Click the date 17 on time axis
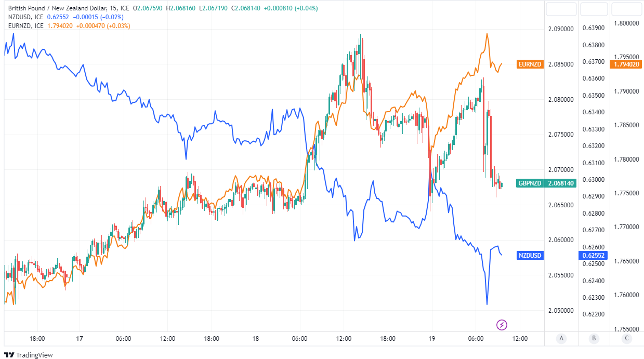Screen dimensions: 644x359 click(80, 339)
